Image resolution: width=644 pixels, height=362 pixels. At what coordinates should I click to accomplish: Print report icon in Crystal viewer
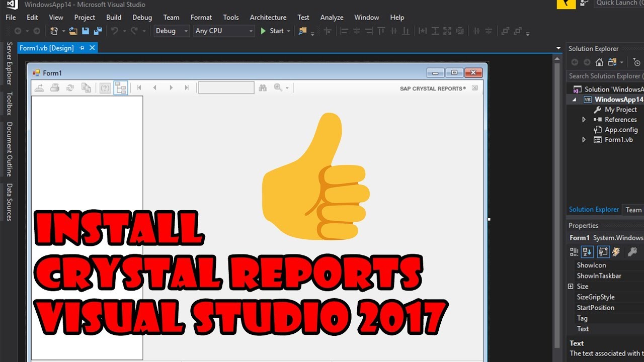click(54, 88)
